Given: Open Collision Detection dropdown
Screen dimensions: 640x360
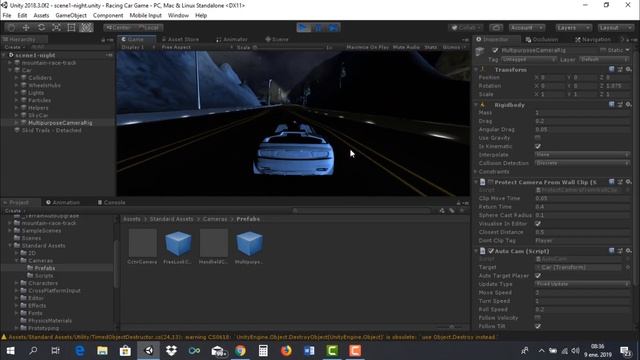Looking at the screenshot, I should point(582,163).
